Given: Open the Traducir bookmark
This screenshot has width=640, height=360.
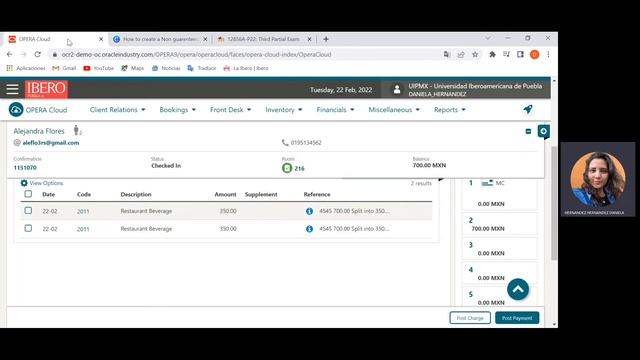Looking at the screenshot, I should [202, 68].
